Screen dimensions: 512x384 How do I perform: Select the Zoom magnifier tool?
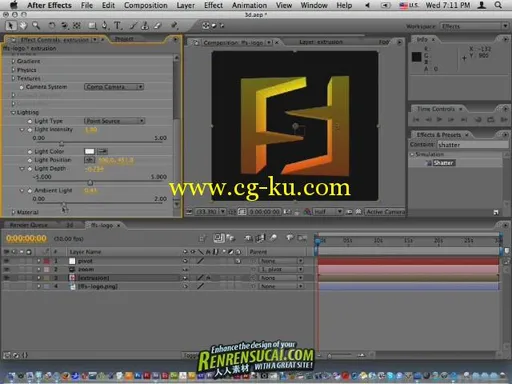[x=36, y=26]
